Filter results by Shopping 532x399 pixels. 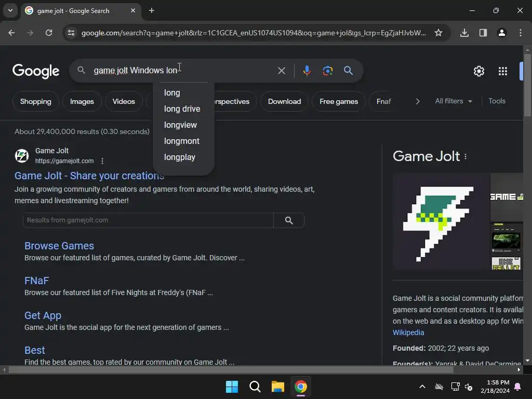(36, 101)
